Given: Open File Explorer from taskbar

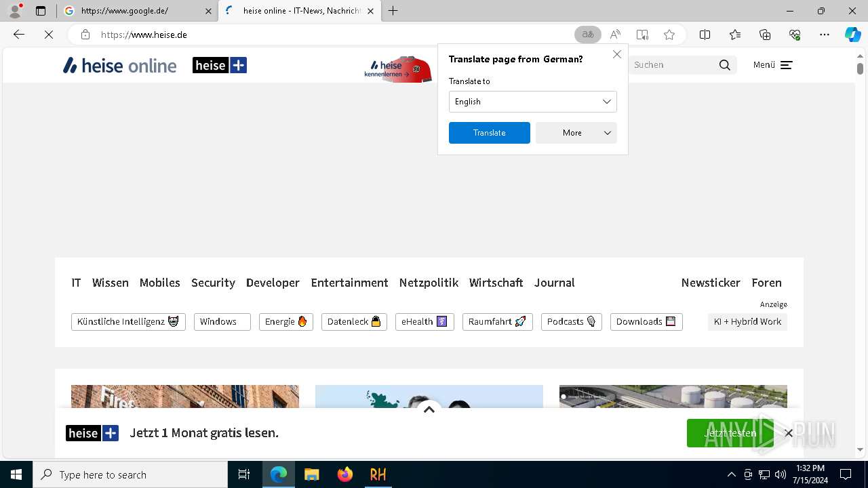Looking at the screenshot, I should pyautogui.click(x=311, y=474).
